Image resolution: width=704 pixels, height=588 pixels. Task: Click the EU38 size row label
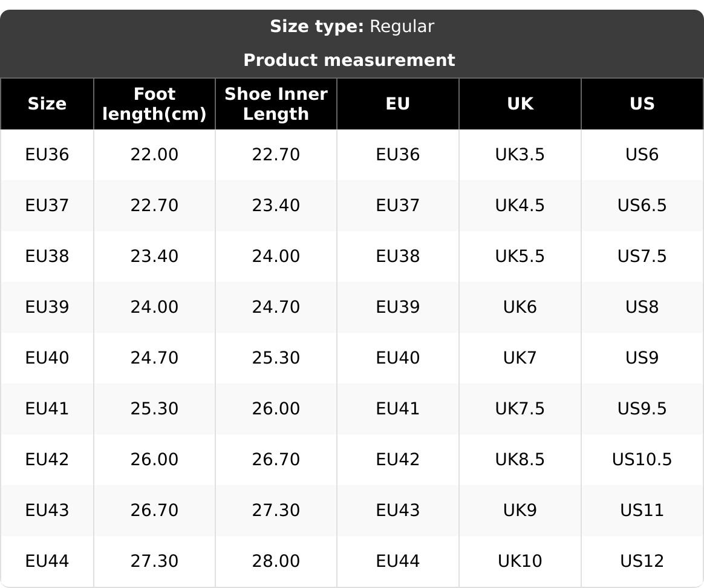coord(47,256)
